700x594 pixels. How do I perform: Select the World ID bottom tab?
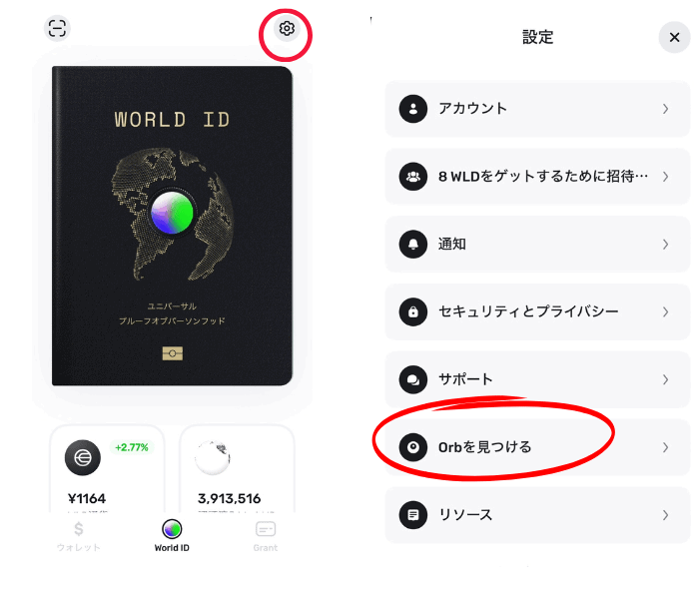tap(172, 536)
